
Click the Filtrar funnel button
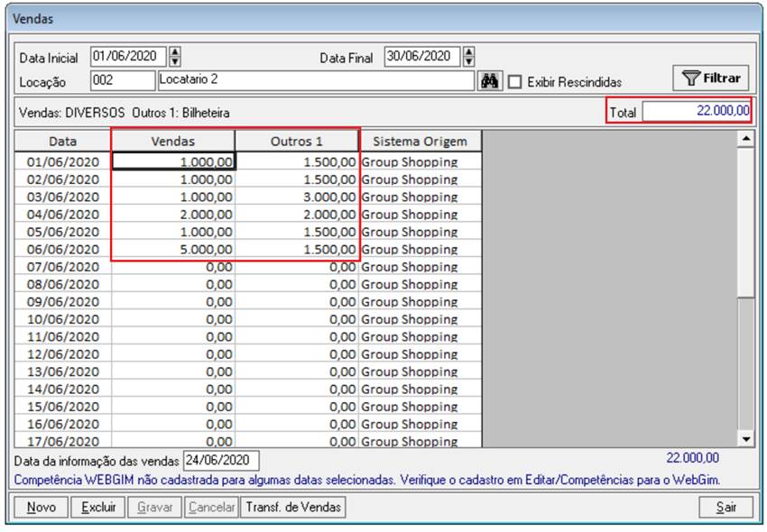[x=711, y=78]
